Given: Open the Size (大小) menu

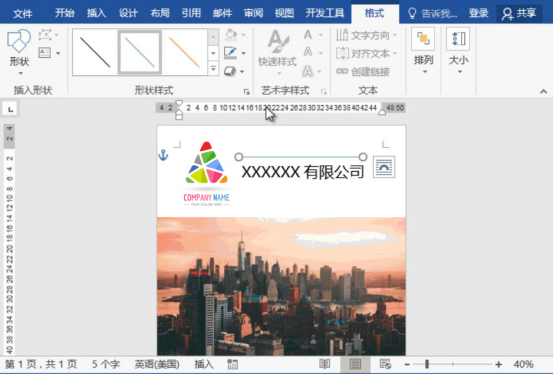Looking at the screenshot, I should [x=458, y=51].
